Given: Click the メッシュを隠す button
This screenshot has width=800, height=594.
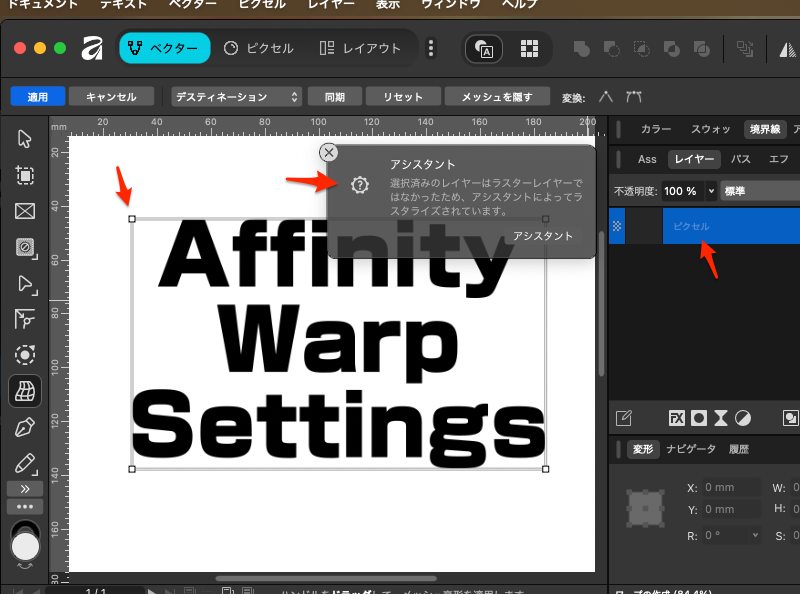Looking at the screenshot, I should (x=497, y=97).
